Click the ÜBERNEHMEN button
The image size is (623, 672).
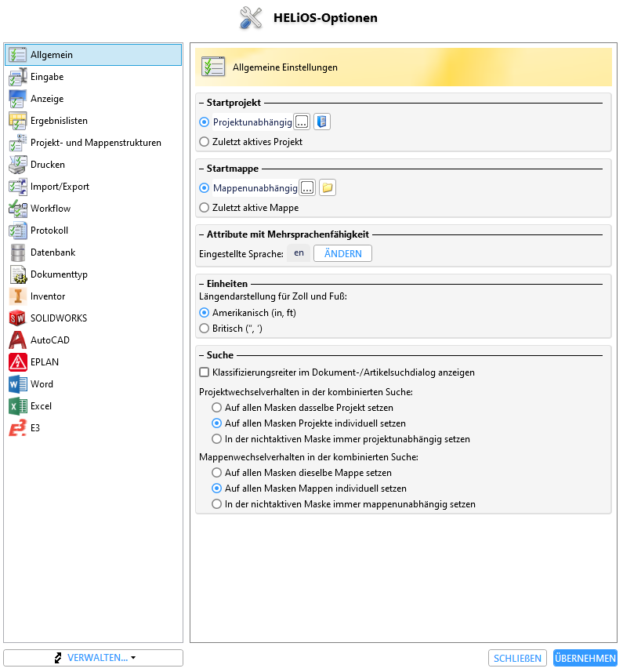585,659
